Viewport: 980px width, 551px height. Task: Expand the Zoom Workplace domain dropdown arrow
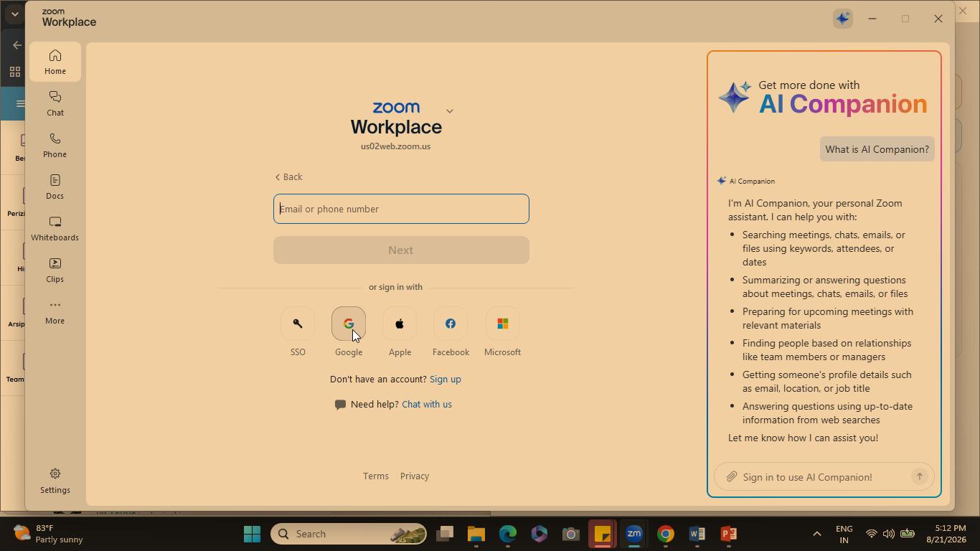click(450, 111)
